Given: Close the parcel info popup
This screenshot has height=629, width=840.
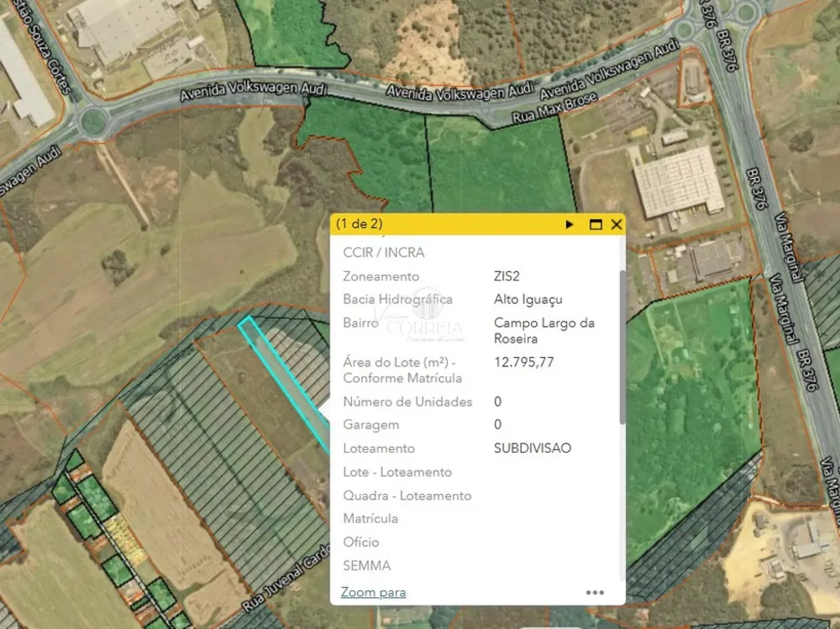Looking at the screenshot, I should tap(617, 224).
